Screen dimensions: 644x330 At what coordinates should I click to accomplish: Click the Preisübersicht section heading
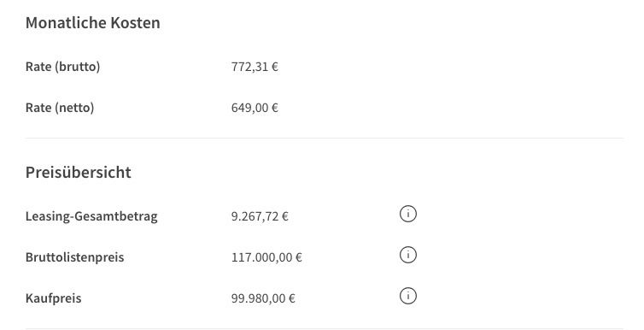coord(79,172)
